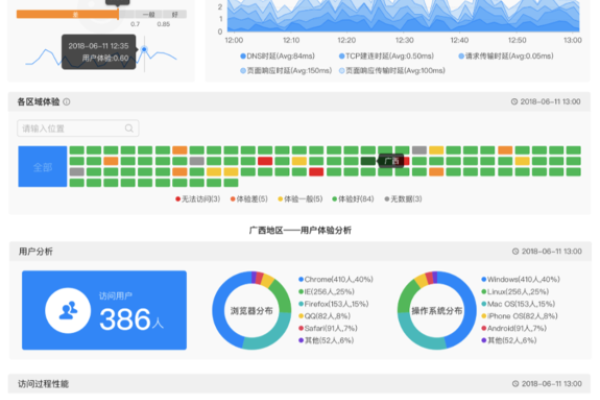Viewport: 600px width, 400px height.
Task: Toggle the 无法访问(3) legend filter
Action: [198, 199]
